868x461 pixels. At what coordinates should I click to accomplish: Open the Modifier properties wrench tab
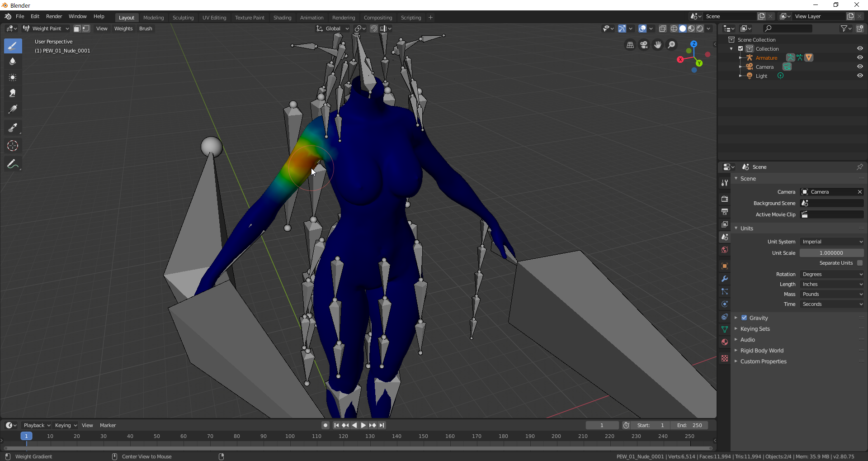tap(725, 279)
